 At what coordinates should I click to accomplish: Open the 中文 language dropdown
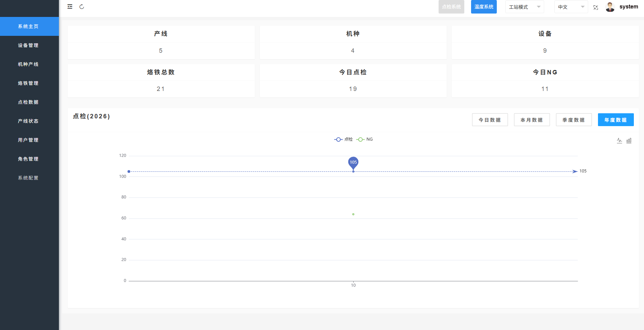571,7
